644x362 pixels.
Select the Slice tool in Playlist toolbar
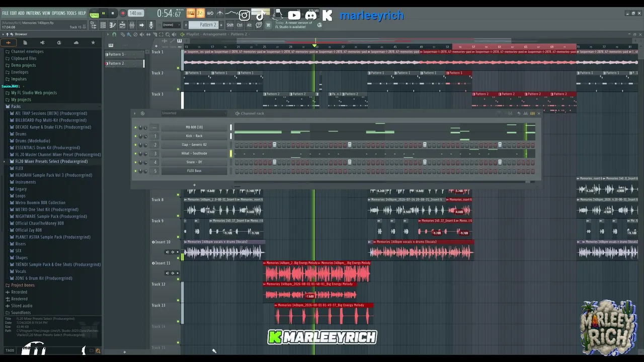click(155, 34)
